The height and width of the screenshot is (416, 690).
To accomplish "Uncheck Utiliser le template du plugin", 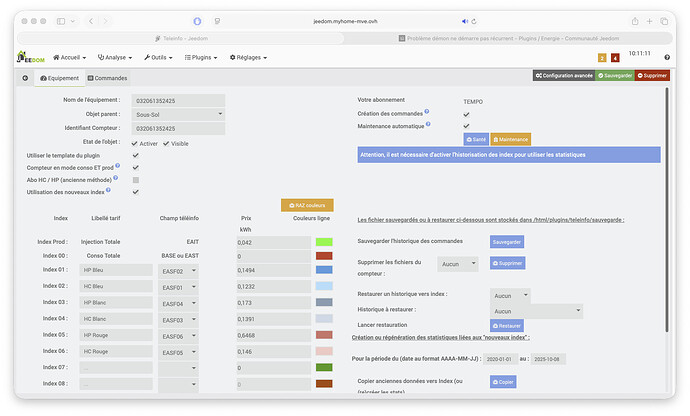I will [x=136, y=156].
